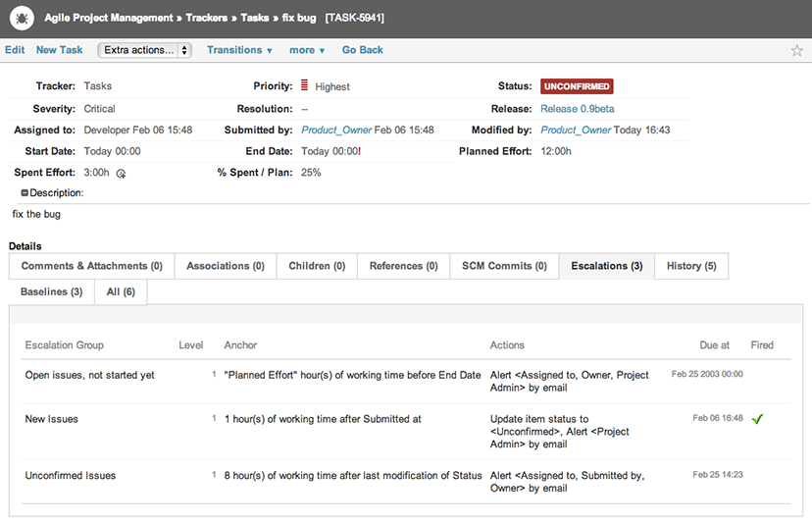The image size is (812, 523).
Task: Switch to Associations tab
Action: (226, 266)
